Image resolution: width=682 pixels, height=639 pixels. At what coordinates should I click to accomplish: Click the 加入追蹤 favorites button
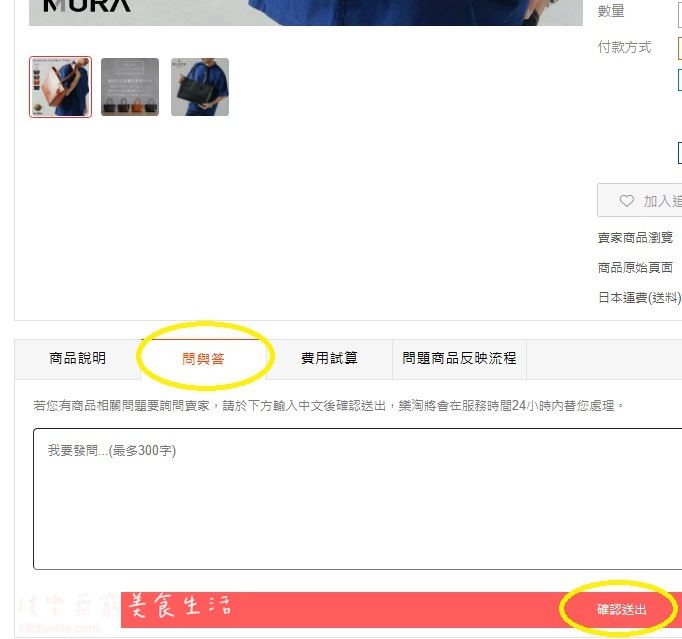640,201
